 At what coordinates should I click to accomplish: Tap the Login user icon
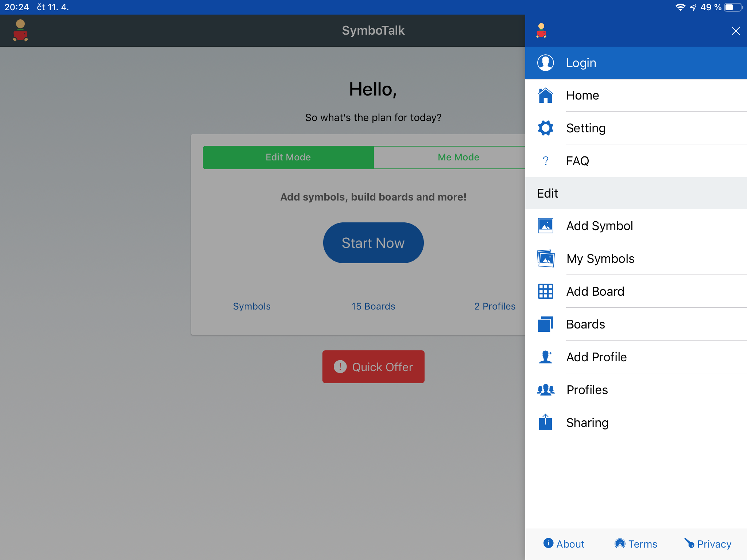(x=545, y=63)
